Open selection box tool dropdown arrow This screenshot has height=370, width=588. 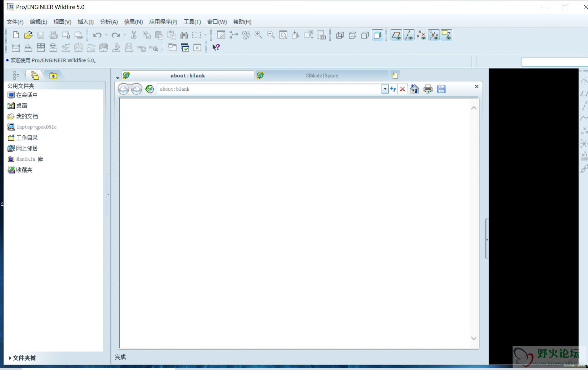tap(205, 35)
